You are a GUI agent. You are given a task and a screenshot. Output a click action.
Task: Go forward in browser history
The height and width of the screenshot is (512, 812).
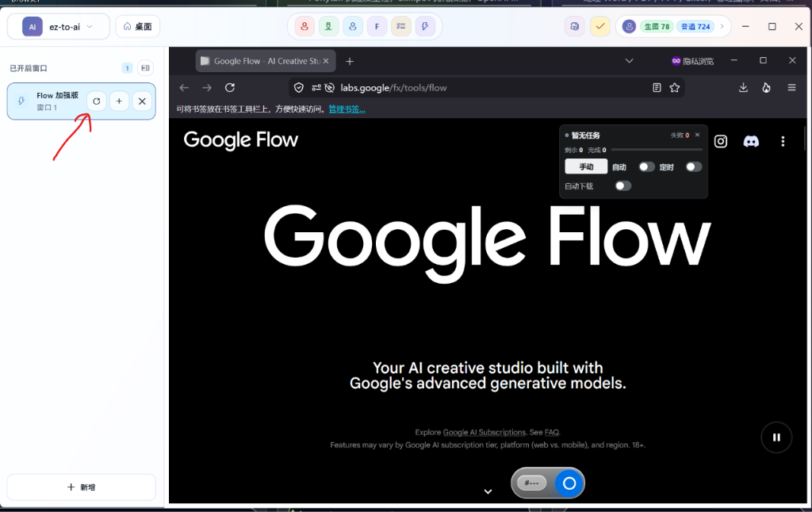[x=207, y=87]
